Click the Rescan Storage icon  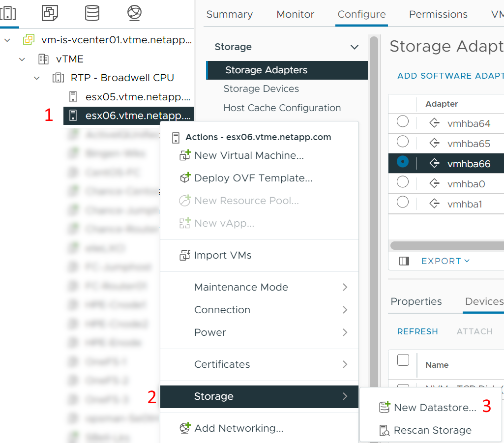[x=385, y=430]
